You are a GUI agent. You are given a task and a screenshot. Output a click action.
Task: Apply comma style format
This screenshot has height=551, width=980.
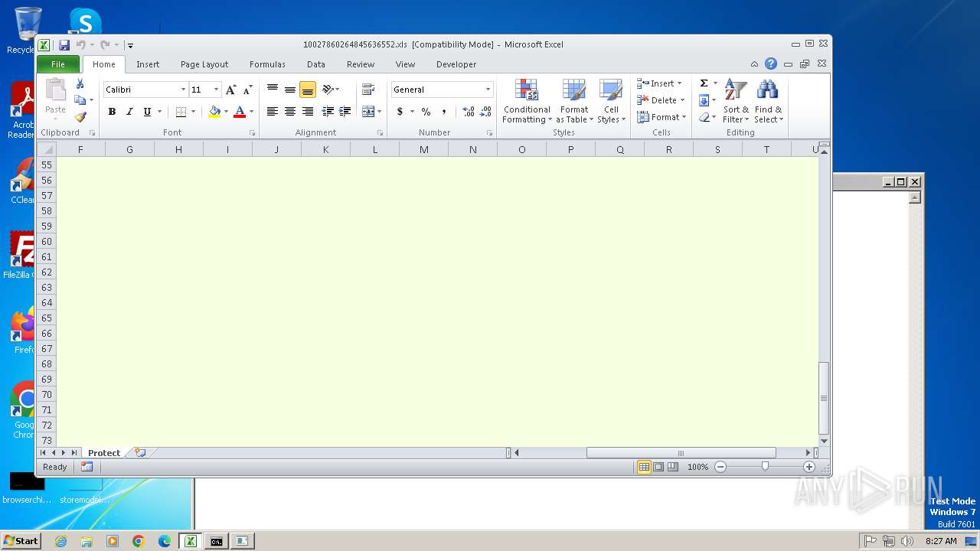coord(444,112)
